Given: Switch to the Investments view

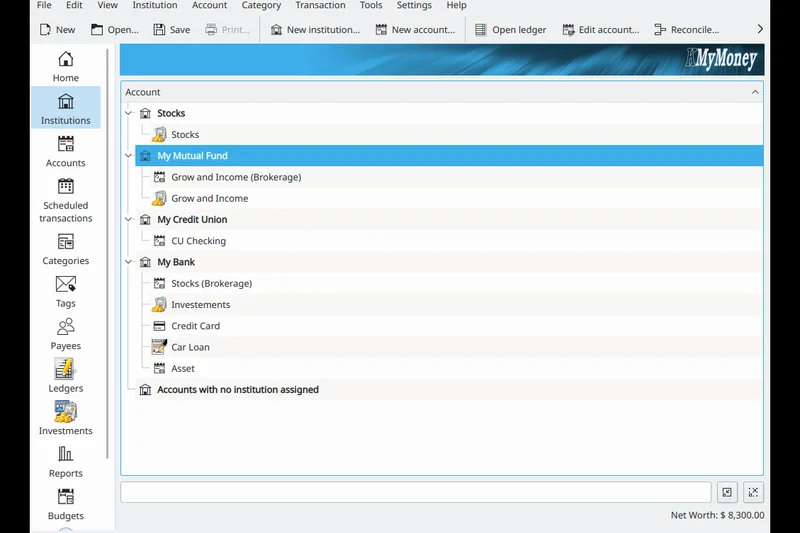Looking at the screenshot, I should [x=65, y=419].
